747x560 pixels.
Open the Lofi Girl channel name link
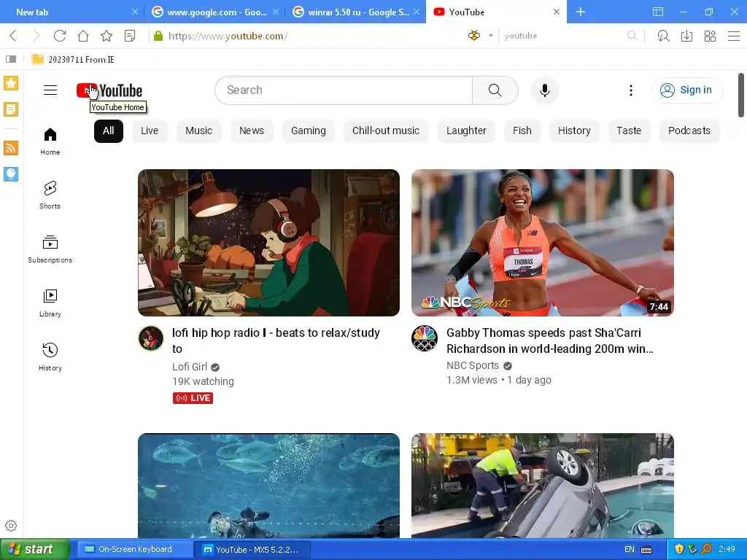[x=190, y=367]
